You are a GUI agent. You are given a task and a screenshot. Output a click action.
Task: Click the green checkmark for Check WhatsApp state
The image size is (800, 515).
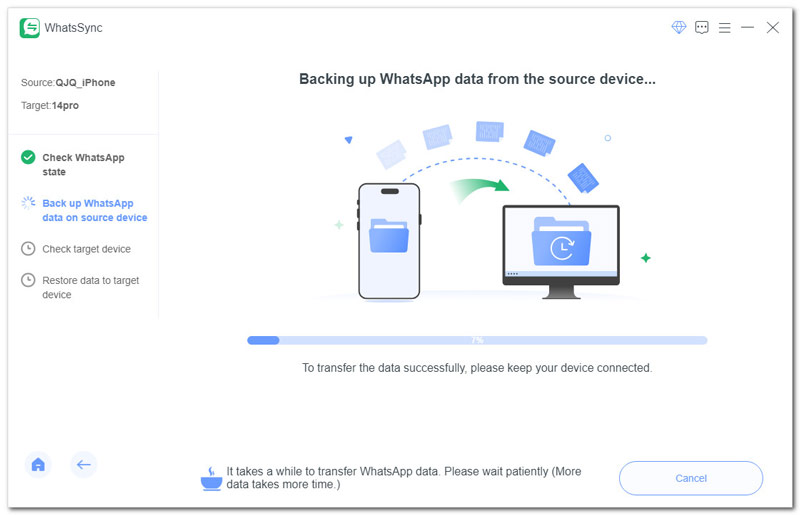point(28,157)
